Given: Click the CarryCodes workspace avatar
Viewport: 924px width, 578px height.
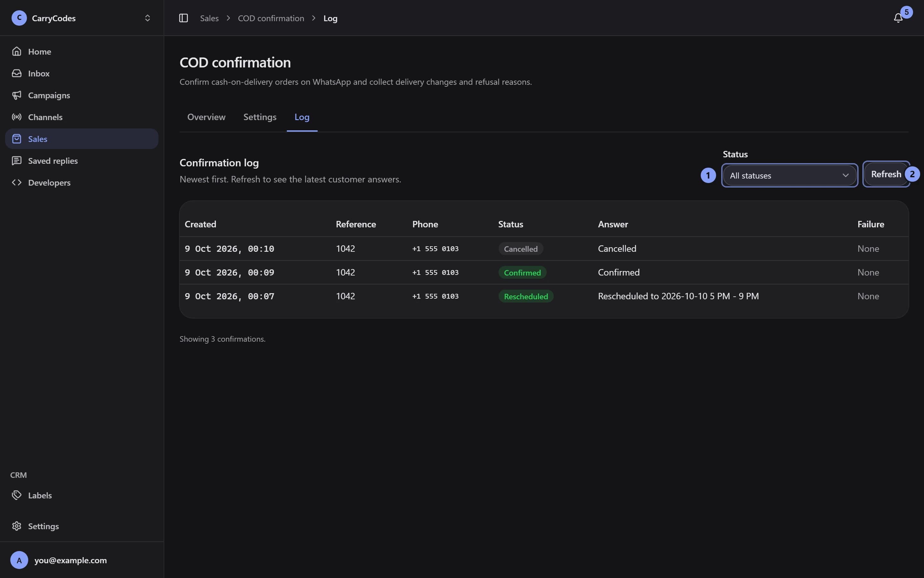Looking at the screenshot, I should [19, 18].
